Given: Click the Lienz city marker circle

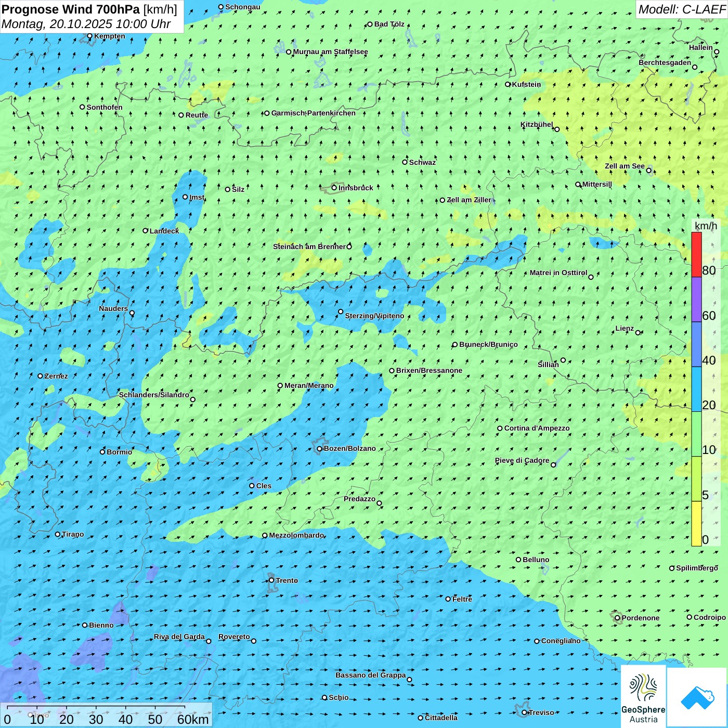Looking at the screenshot, I should coord(638,333).
